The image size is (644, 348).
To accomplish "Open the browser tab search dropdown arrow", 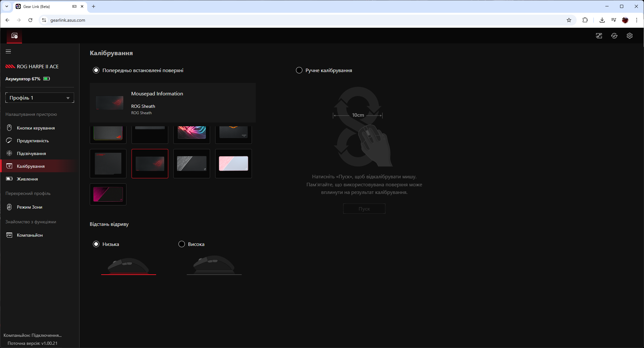I will click(6, 6).
